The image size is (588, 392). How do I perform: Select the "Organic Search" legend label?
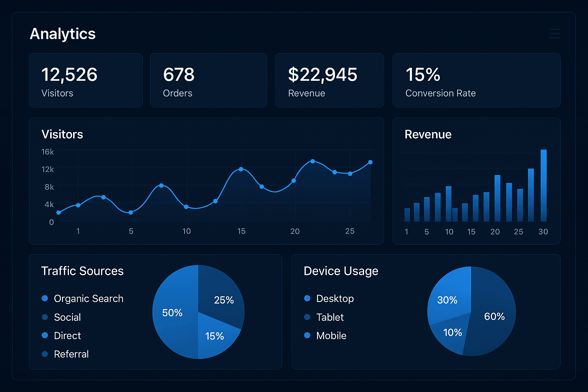click(x=88, y=299)
